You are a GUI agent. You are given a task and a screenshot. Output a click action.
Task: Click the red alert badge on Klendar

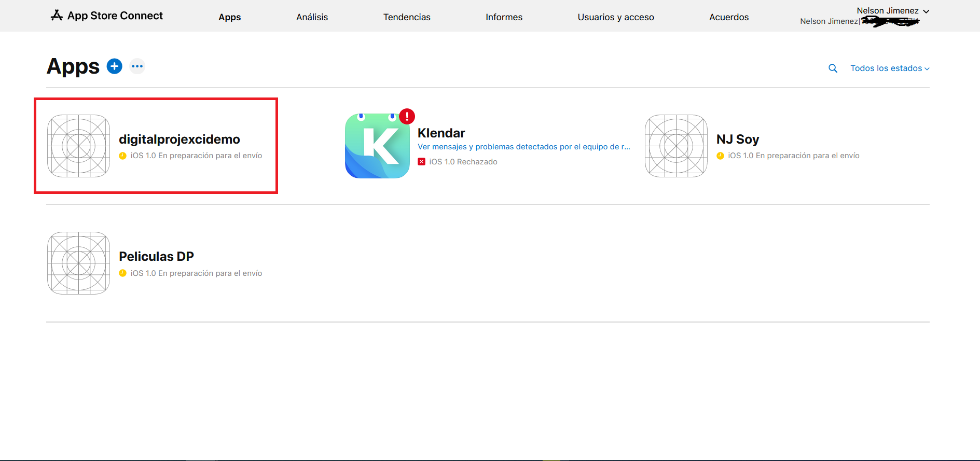407,116
